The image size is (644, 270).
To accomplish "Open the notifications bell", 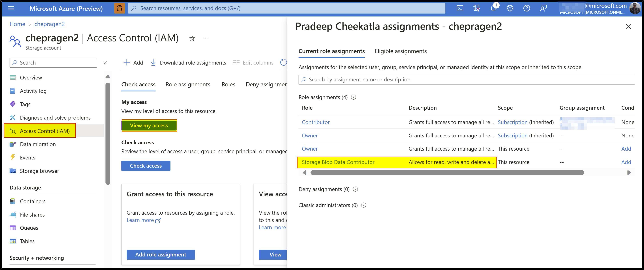I will 493,8.
